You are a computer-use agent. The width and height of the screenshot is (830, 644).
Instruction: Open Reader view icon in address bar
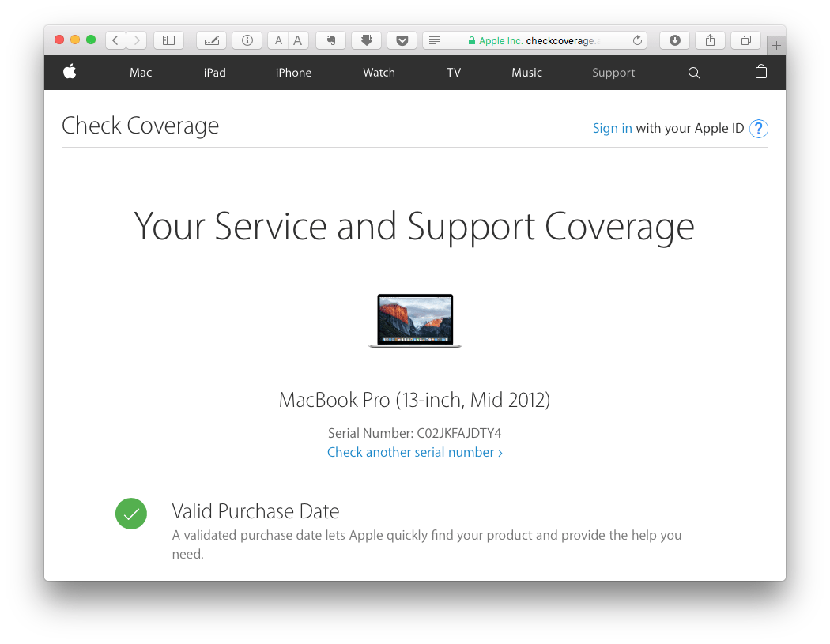tap(435, 40)
